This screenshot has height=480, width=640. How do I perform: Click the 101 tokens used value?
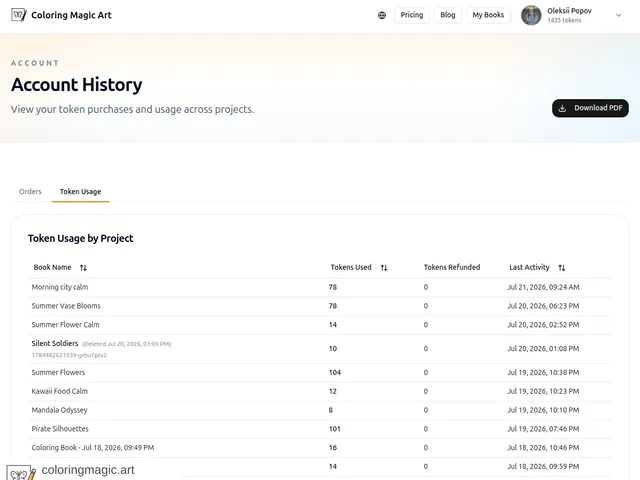point(335,429)
